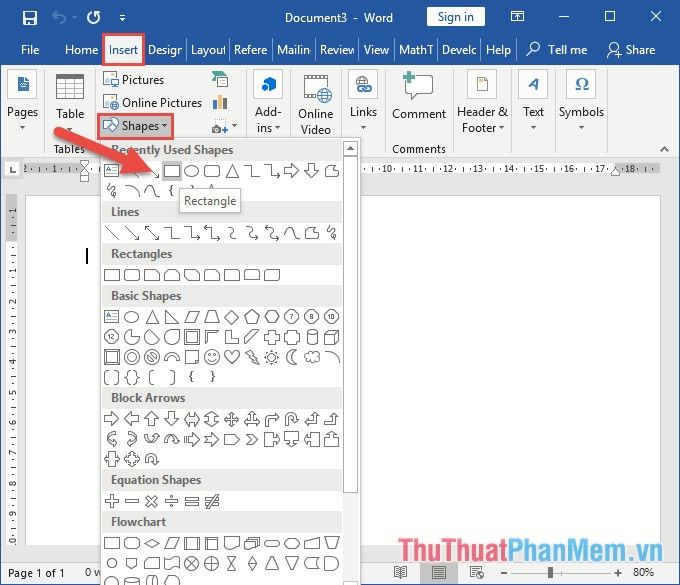Pick the straight Line in Lines section
This screenshot has height=585, width=680.
click(111, 233)
